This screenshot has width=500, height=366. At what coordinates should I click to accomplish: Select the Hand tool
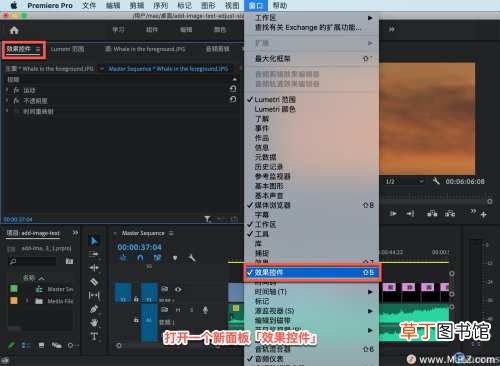tap(94, 323)
